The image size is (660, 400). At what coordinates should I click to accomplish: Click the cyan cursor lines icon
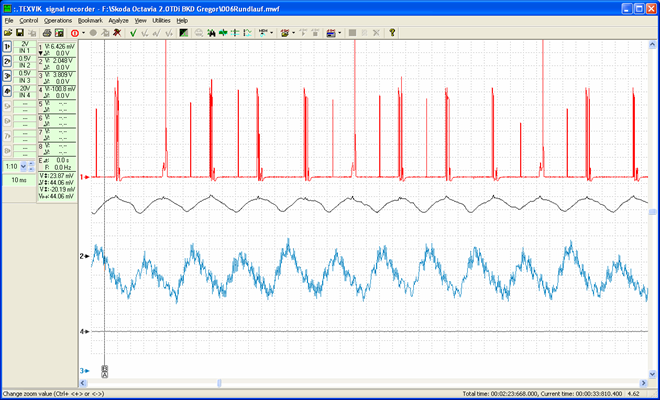(236, 32)
